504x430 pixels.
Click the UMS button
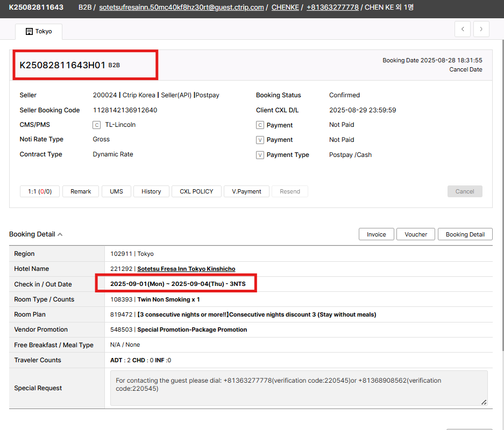pyautogui.click(x=116, y=191)
